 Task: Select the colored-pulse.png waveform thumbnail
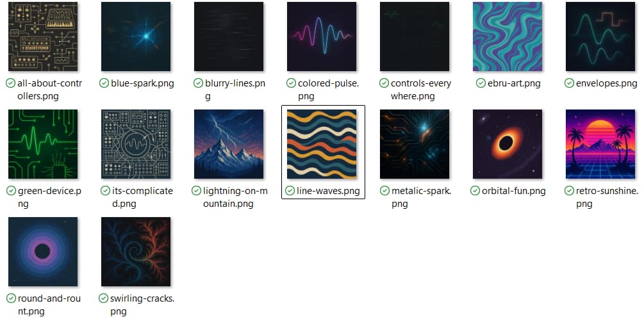(x=322, y=36)
